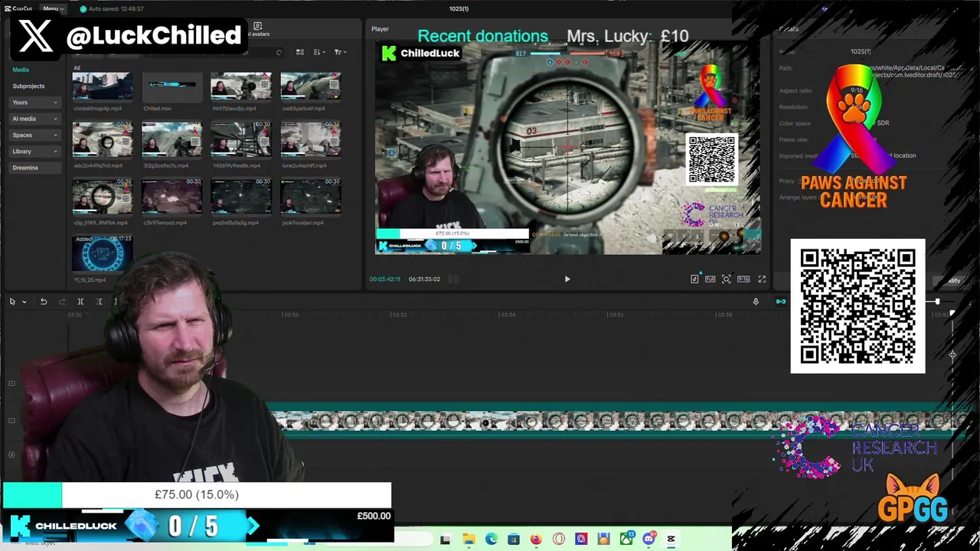Select the prq5rd5y0a5g.mp4 clip thumbnail
Image resolution: width=980 pixels, height=551 pixels.
tap(241, 196)
